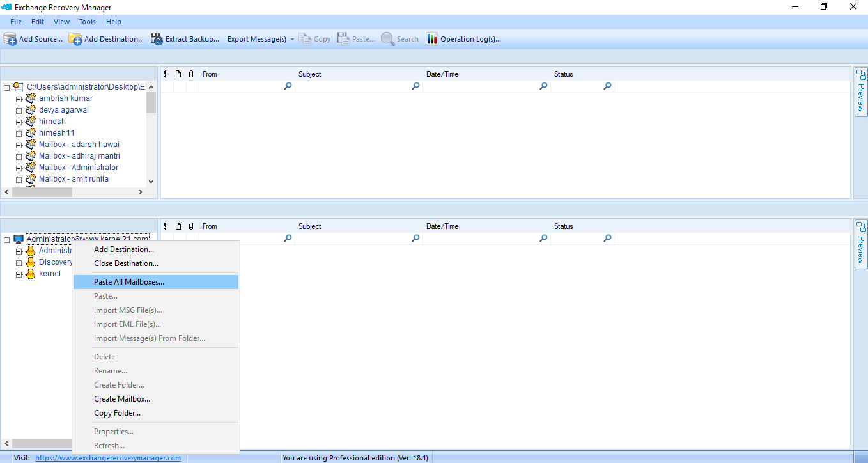Sort top pane by Subject column header
Image resolution: width=868 pixels, height=463 pixels.
[359, 74]
